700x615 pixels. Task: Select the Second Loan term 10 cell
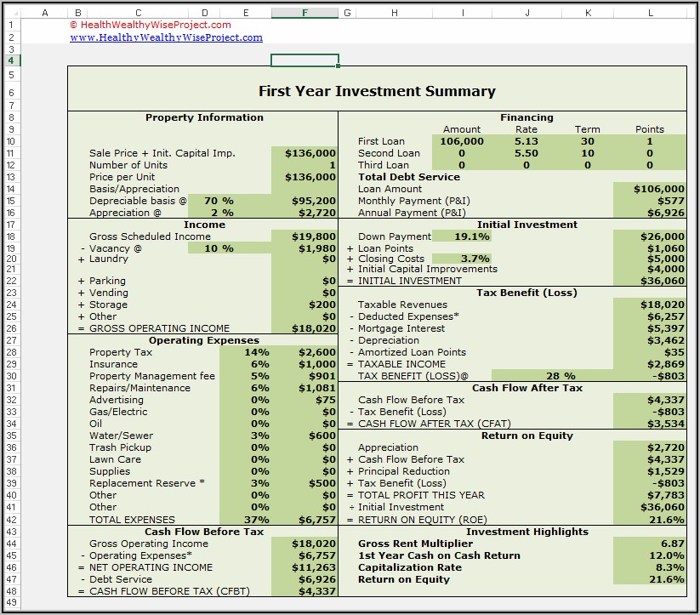click(x=587, y=153)
